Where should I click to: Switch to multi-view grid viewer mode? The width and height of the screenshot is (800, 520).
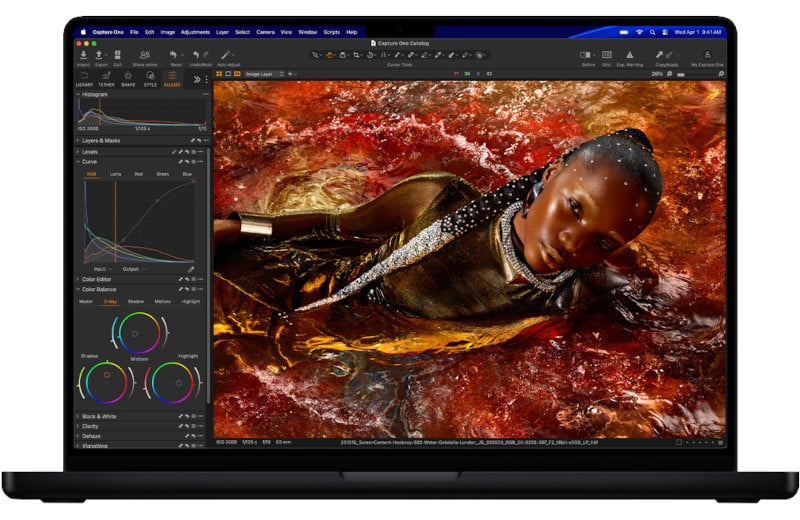coord(219,74)
